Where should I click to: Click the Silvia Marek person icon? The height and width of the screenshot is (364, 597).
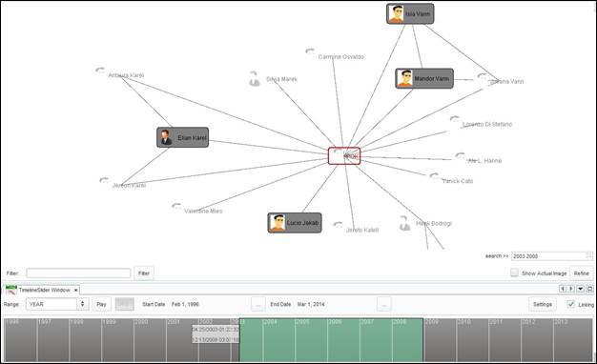255,79
